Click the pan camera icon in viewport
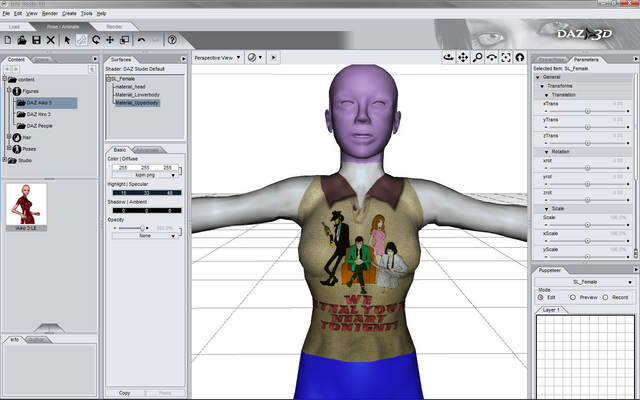640x400 pixels. pyautogui.click(x=463, y=58)
